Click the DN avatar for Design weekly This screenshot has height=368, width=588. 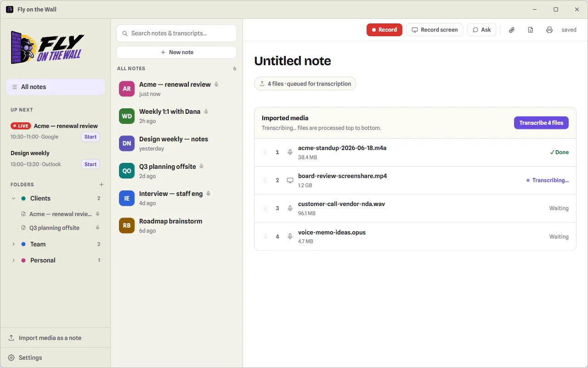pyautogui.click(x=127, y=144)
